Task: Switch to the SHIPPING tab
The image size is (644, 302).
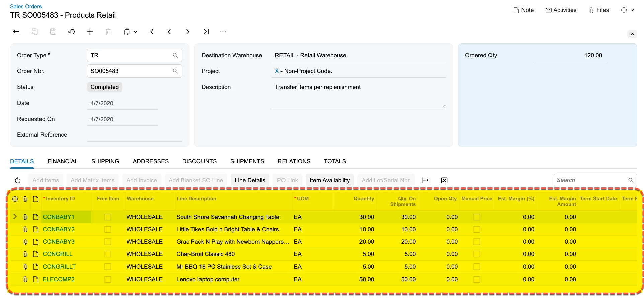Action: pos(105,161)
